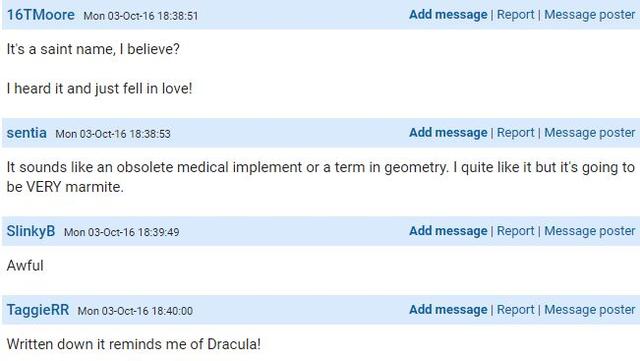This screenshot has height=361, width=640.
Task: Click Add message on 16TMoore's post
Action: click(448, 15)
